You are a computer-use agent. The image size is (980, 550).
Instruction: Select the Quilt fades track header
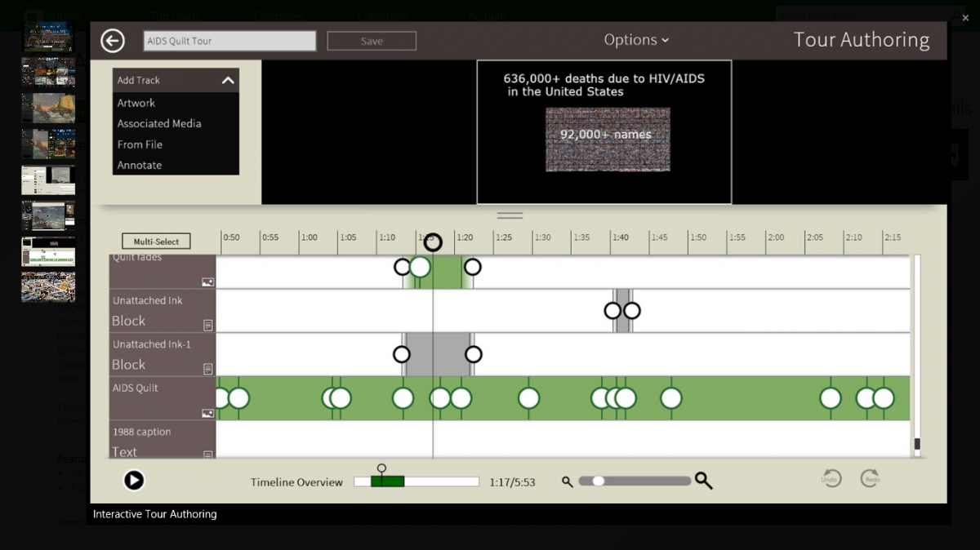point(163,272)
